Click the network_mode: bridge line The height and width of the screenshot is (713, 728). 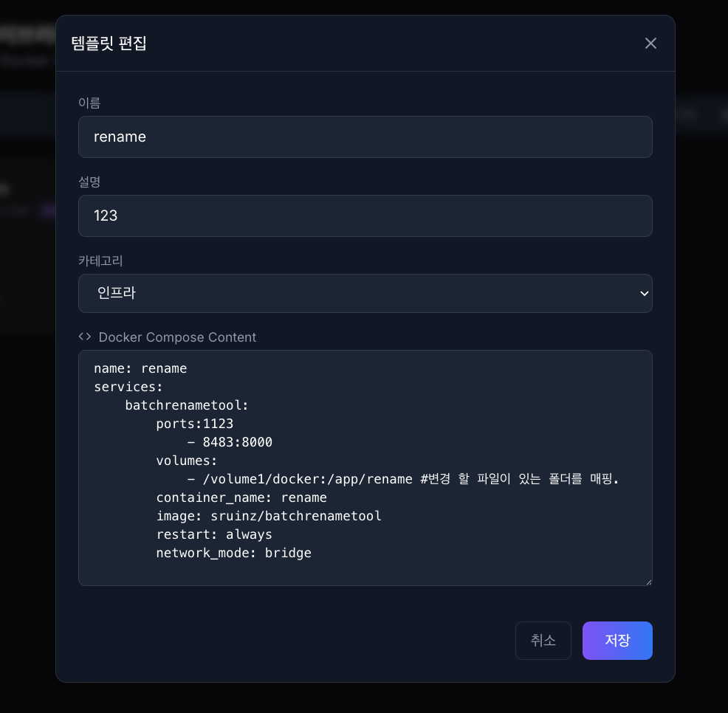coord(233,553)
